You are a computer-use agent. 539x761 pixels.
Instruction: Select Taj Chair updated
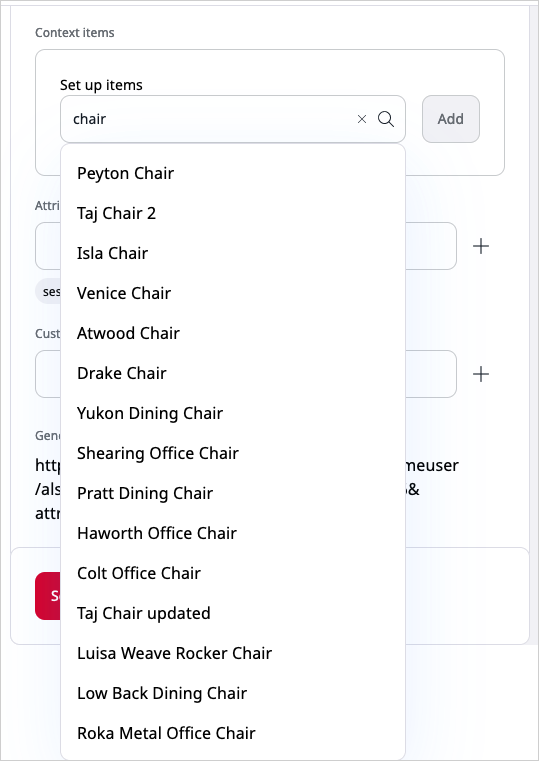(233, 613)
